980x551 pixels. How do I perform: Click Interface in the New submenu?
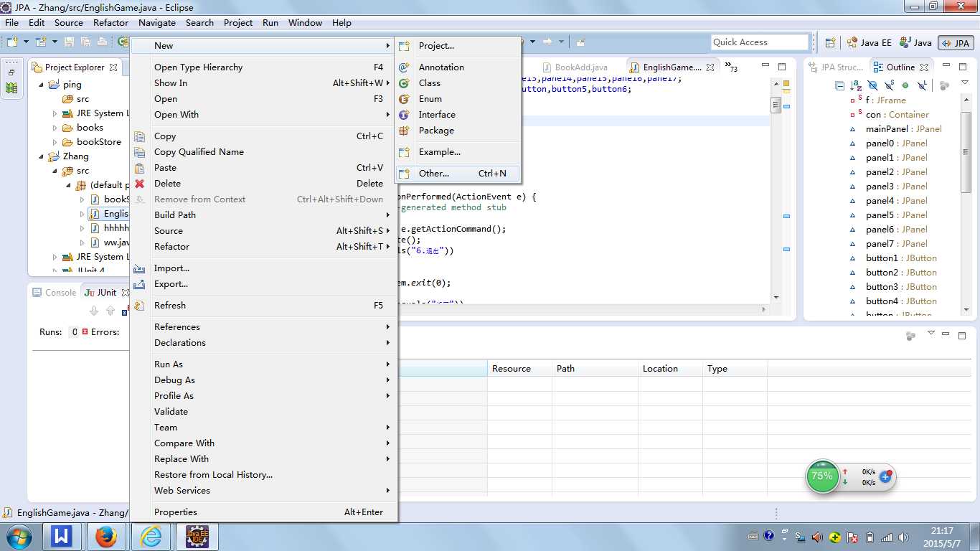pos(457,115)
